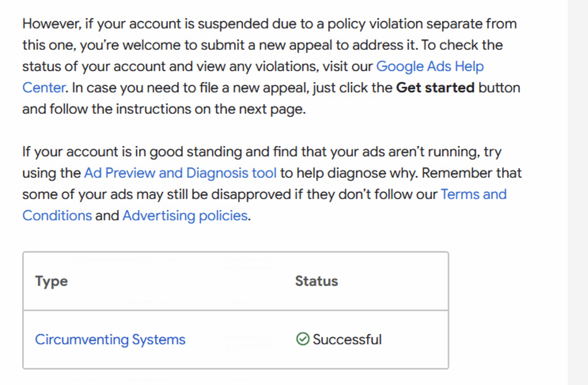Follow the Terms and link text
This screenshot has width=588, height=385.
[474, 194]
